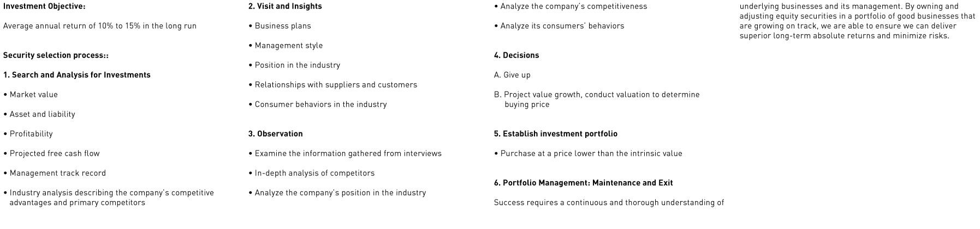The image size is (980, 229).
Task: Click the Search and Analysis for Investments heading
Action: tap(77, 75)
